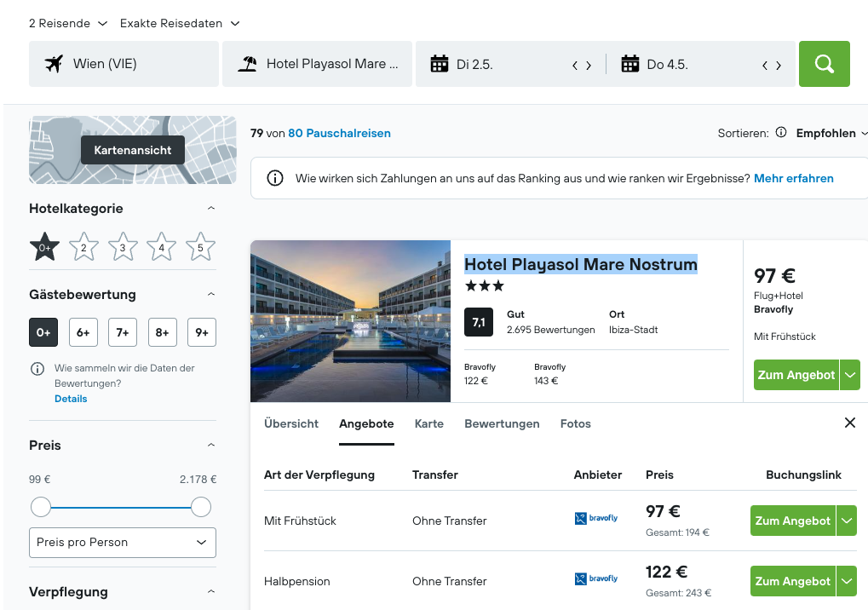Select 7+ guest rating filter
Image resolution: width=868 pixels, height=610 pixels.
(123, 332)
